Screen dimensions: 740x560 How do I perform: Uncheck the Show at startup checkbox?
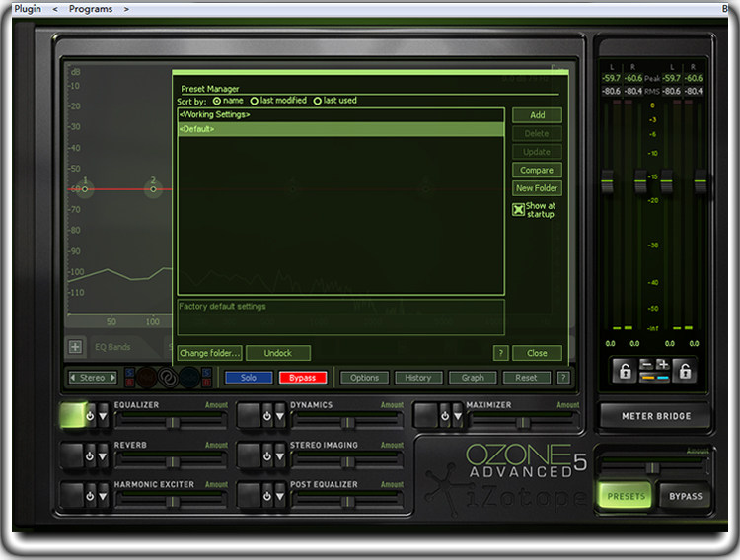click(x=518, y=209)
